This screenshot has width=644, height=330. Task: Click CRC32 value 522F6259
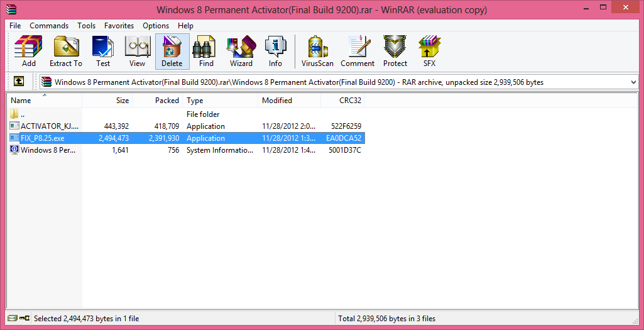346,126
